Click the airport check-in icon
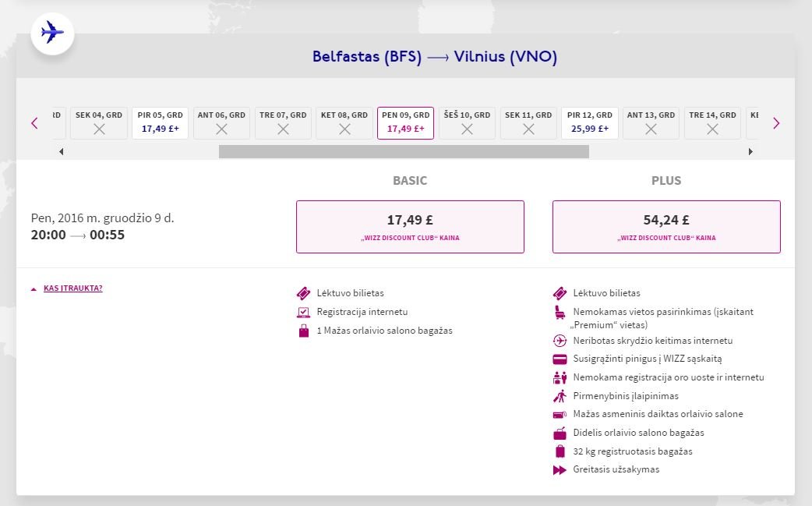Image resolution: width=812 pixels, height=506 pixels. click(x=560, y=377)
